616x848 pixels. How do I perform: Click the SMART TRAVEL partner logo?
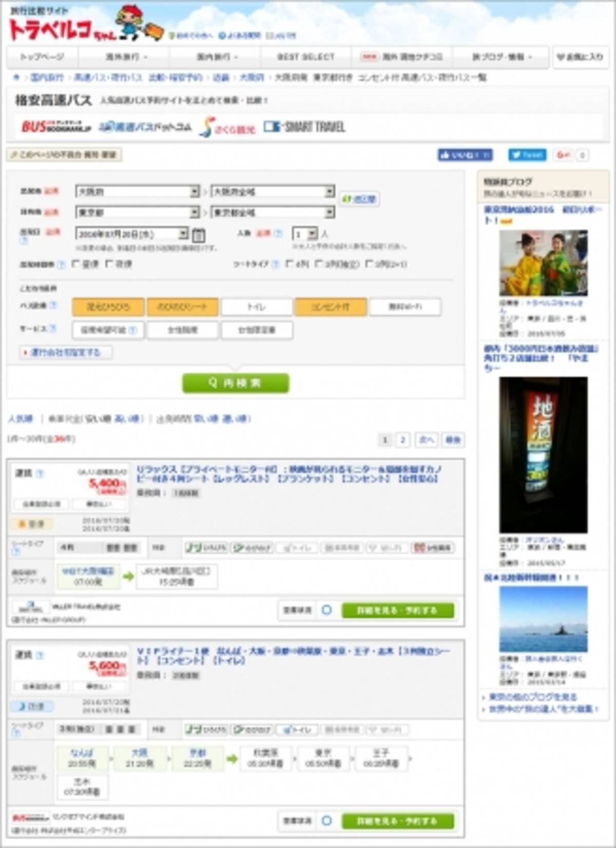coord(304,126)
